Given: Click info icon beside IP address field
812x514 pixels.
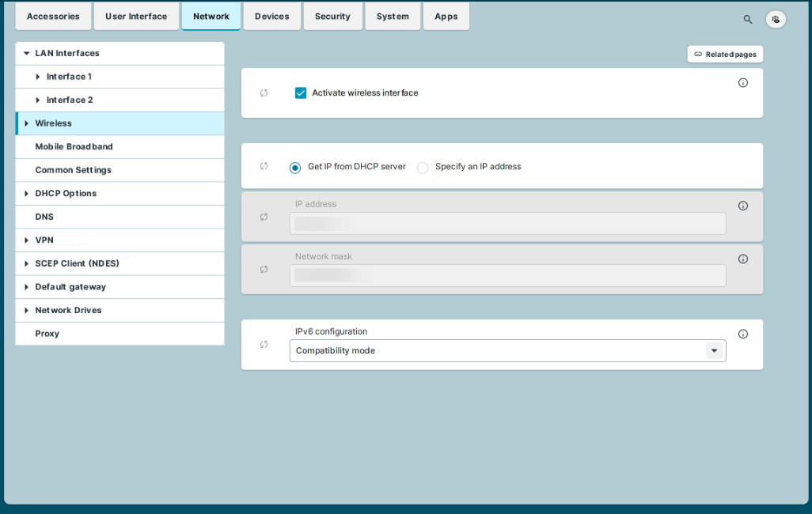Looking at the screenshot, I should coord(742,206).
